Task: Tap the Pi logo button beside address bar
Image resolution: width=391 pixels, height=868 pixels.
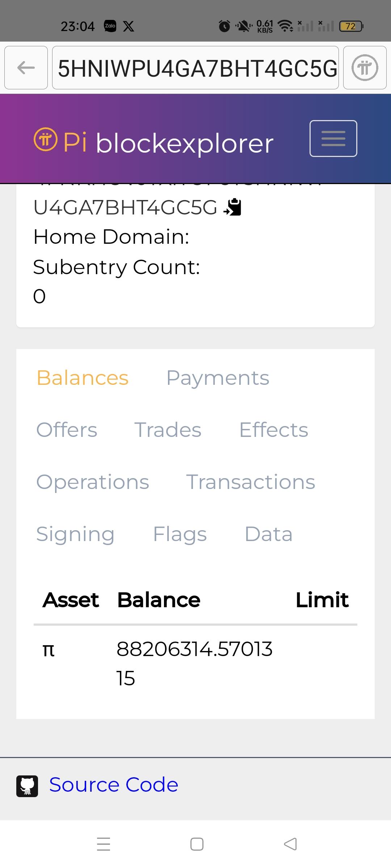Action: 365,68
